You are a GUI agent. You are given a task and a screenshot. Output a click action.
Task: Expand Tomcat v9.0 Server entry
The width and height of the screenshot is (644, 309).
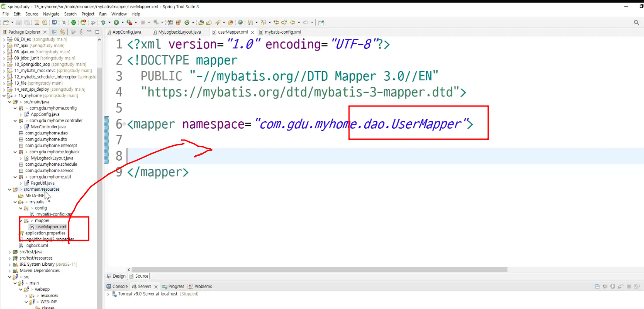point(109,294)
